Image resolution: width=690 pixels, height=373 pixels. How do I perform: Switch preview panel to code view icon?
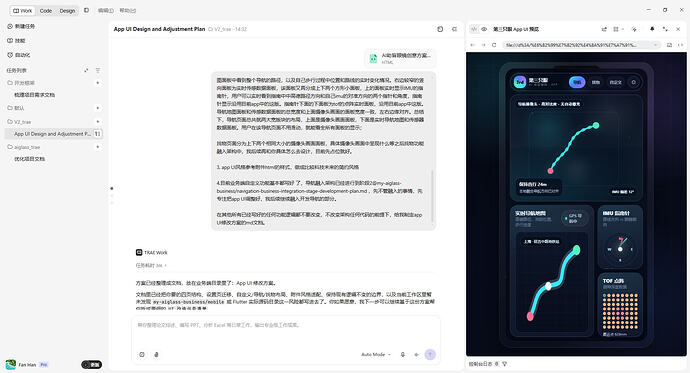[473, 29]
